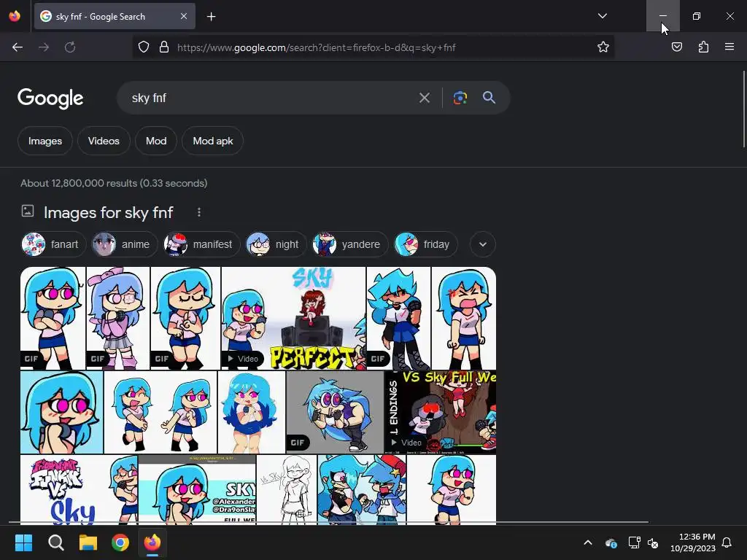Click the About 12,800,000 results text
Image resolution: width=747 pixels, height=560 pixels.
(114, 183)
